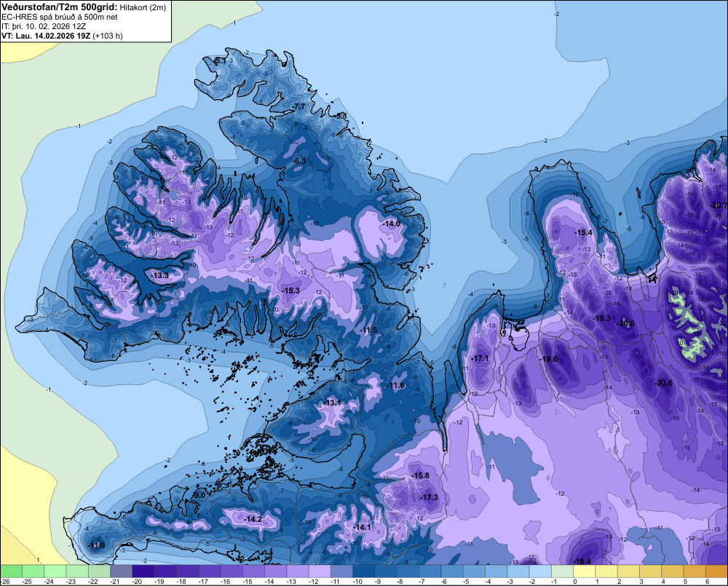Screen dimensions: 728x586
Task: Click the legend swatch labeled 2
Action: [x=629, y=571]
